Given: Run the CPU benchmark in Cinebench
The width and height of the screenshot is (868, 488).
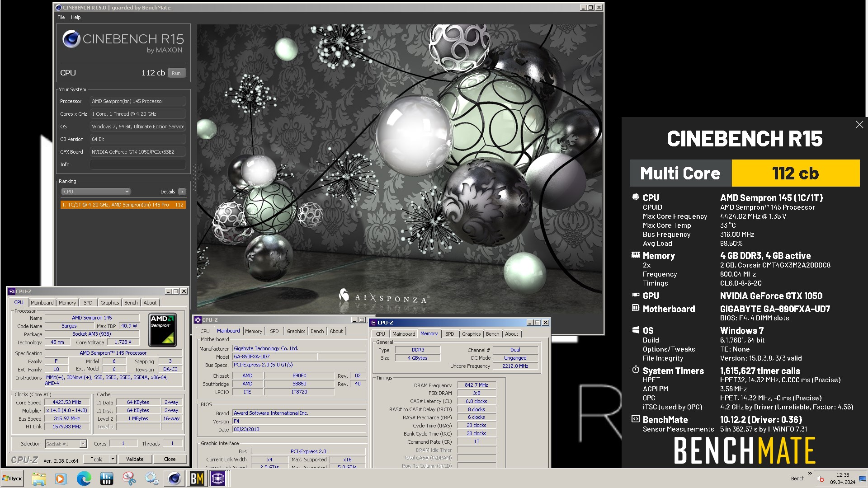Looking at the screenshot, I should pyautogui.click(x=176, y=73).
